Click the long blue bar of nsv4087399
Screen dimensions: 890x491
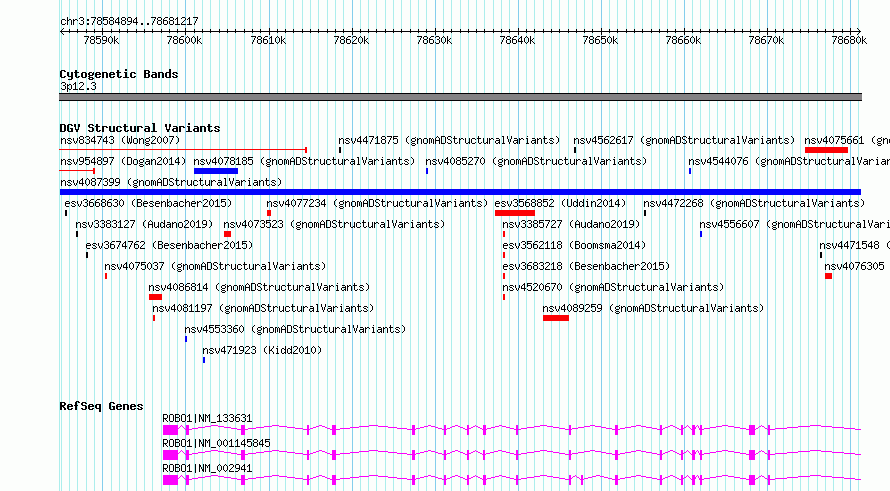pyautogui.click(x=460, y=192)
